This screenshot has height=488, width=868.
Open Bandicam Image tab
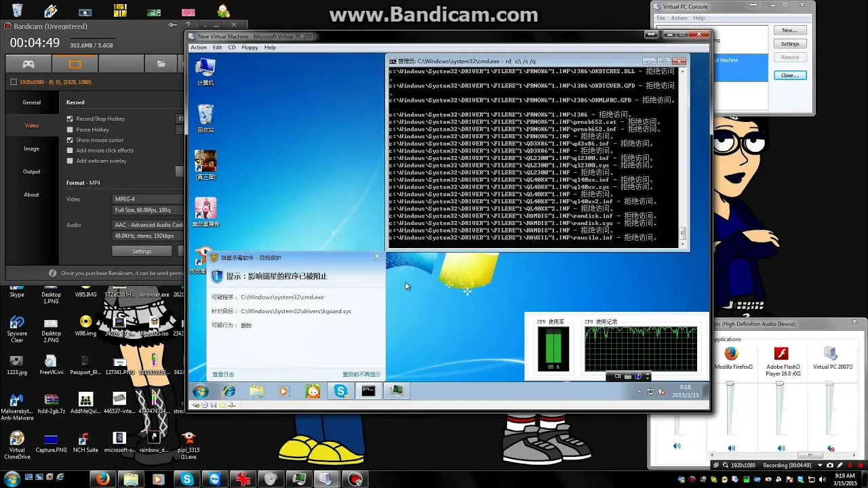coord(32,148)
